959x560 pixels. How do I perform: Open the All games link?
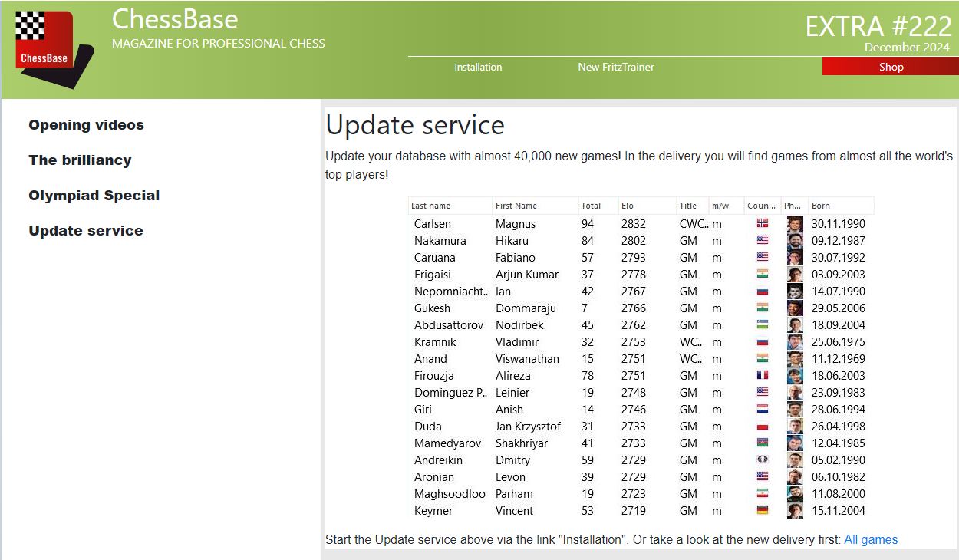pyautogui.click(x=871, y=539)
